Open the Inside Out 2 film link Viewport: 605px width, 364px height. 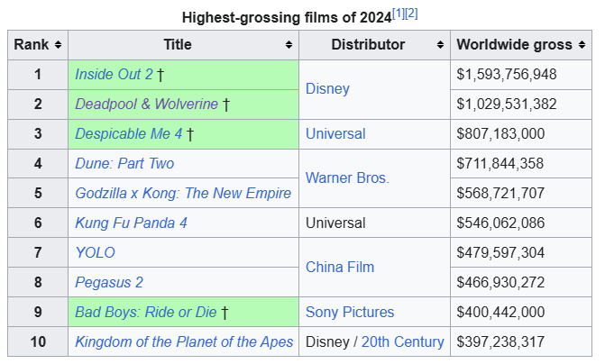114,75
